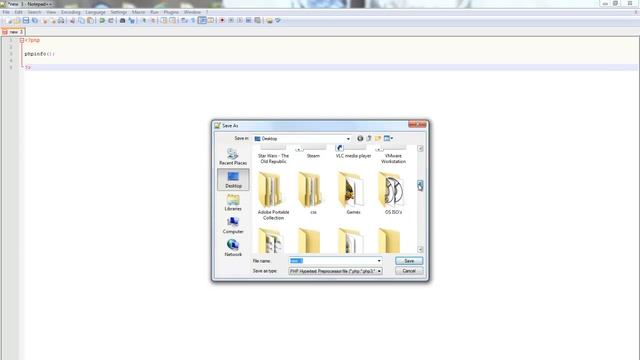640x360 pixels.
Task: Click the Copy toolbar icon
Action: coord(81,20)
